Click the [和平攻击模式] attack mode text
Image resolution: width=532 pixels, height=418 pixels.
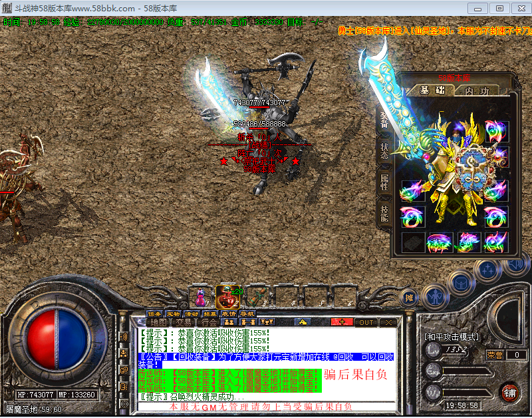point(452,337)
